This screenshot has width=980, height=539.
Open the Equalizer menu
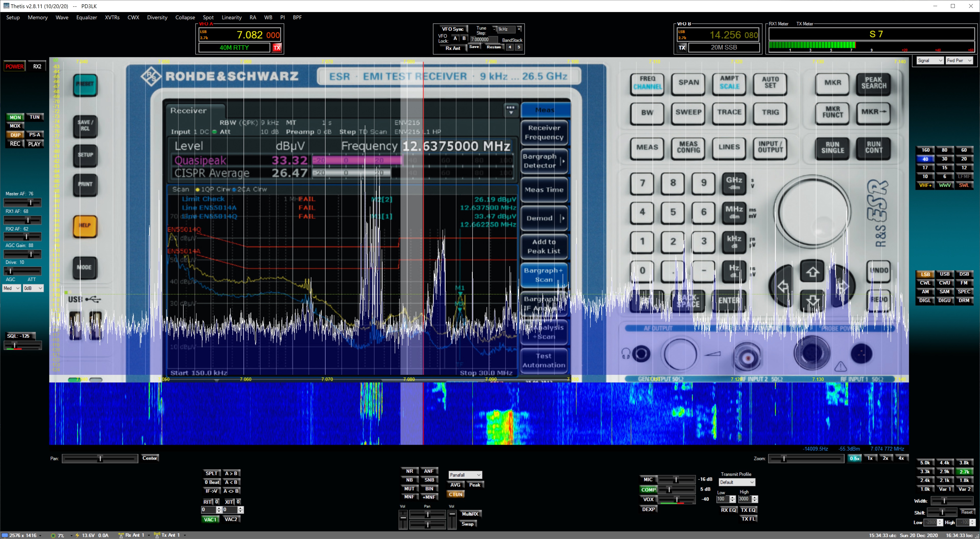point(86,18)
